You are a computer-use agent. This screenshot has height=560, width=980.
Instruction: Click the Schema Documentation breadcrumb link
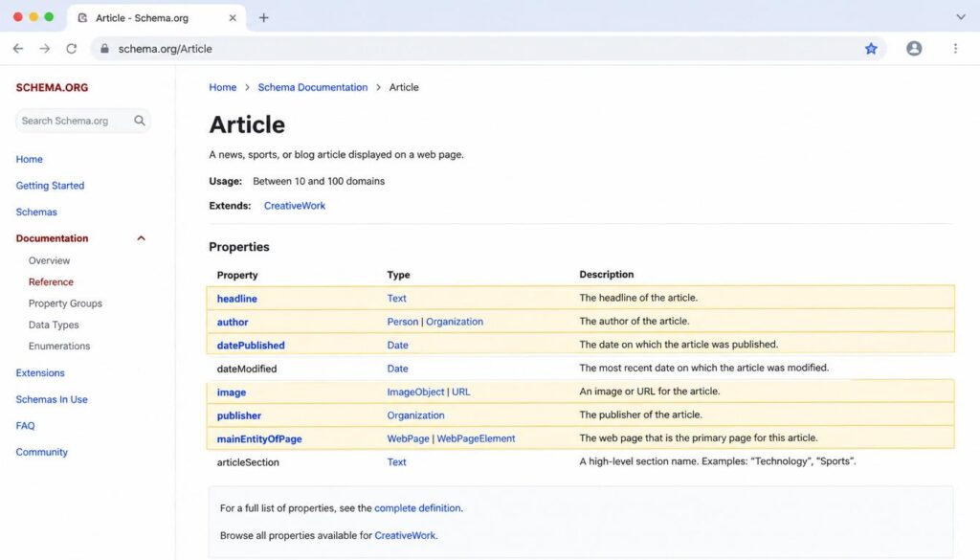313,87
